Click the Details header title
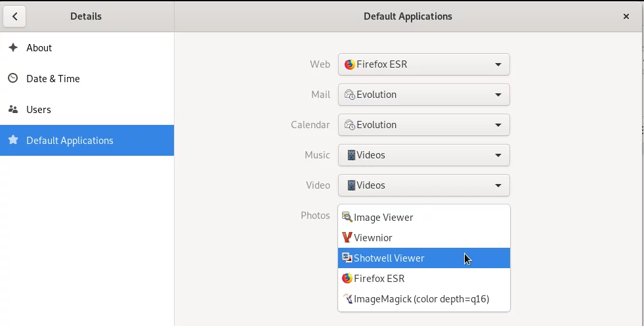The image size is (644, 326). tap(86, 16)
